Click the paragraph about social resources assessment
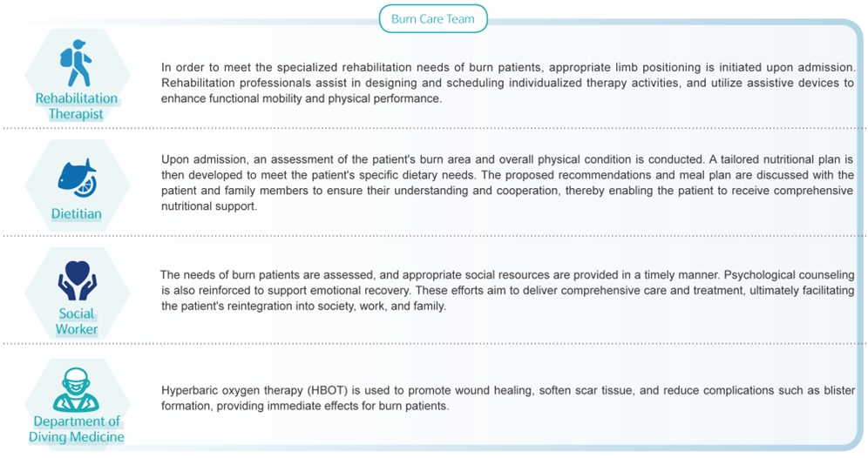 (x=507, y=291)
